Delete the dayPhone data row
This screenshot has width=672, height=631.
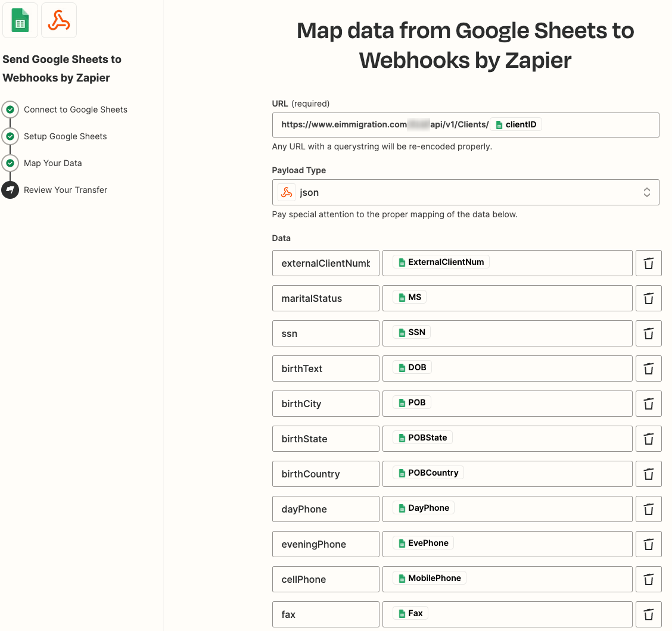pos(648,509)
